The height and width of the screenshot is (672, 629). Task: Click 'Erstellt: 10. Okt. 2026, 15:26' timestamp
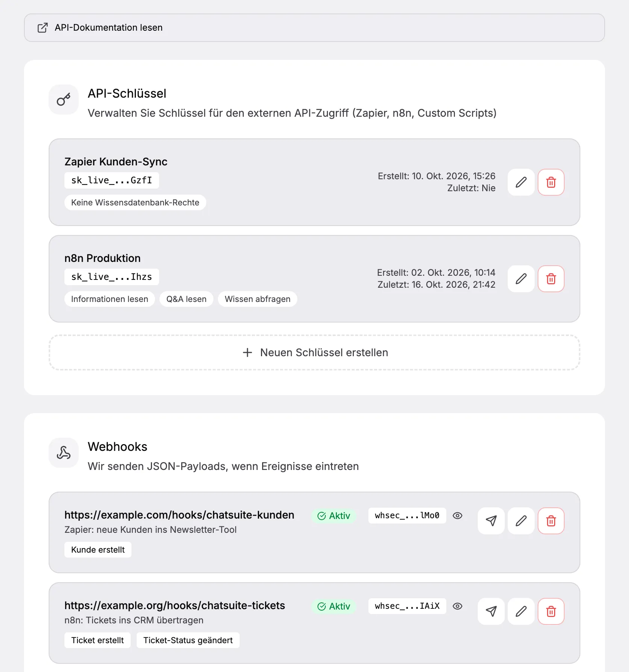(x=437, y=176)
